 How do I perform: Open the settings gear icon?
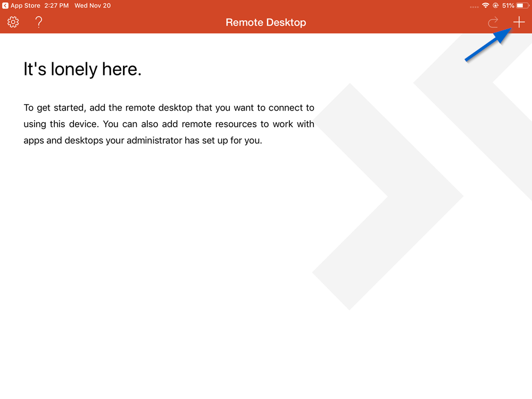tap(13, 22)
